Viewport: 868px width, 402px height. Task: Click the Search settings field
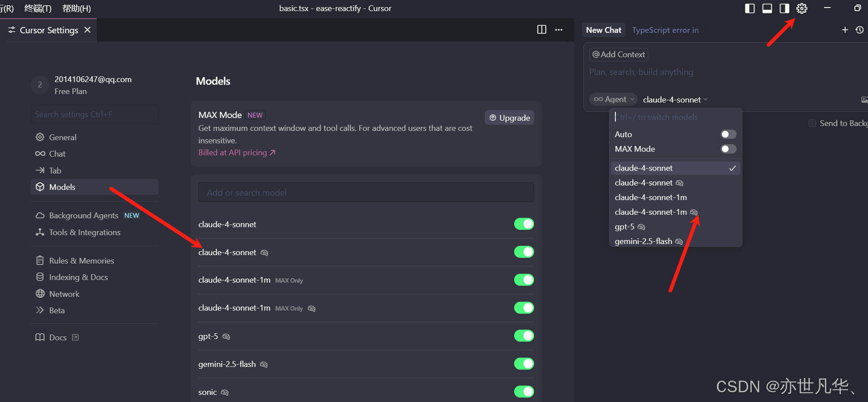[94, 114]
